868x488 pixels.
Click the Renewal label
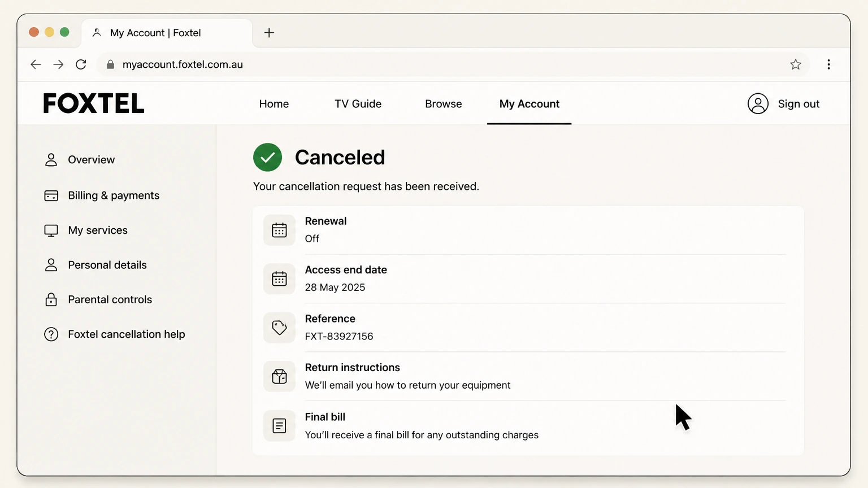(326, 221)
